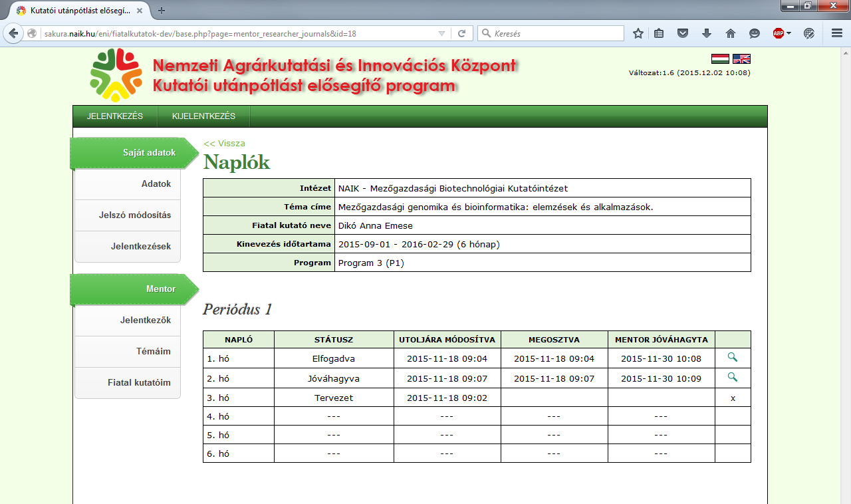Image resolution: width=851 pixels, height=504 pixels.
Task: Go to the browser home page icon
Action: tap(731, 33)
